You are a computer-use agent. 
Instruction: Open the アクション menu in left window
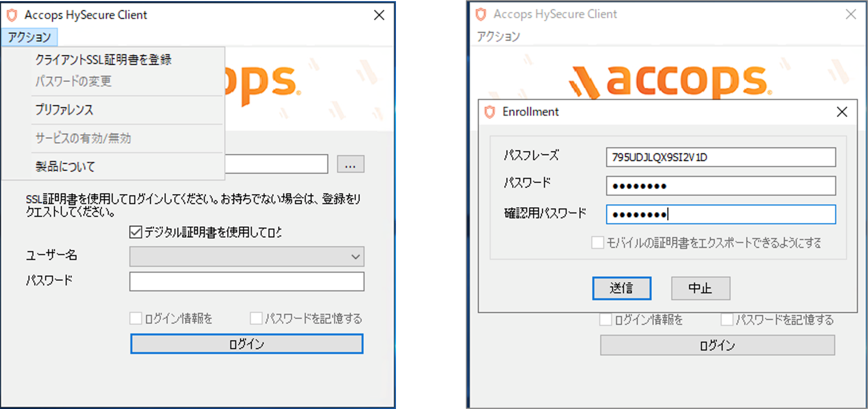pos(30,38)
